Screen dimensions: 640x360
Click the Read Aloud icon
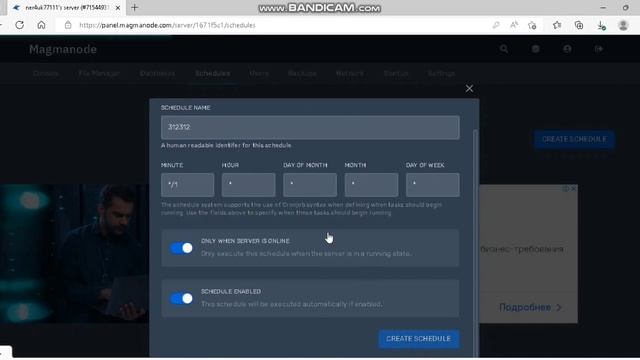click(514, 25)
